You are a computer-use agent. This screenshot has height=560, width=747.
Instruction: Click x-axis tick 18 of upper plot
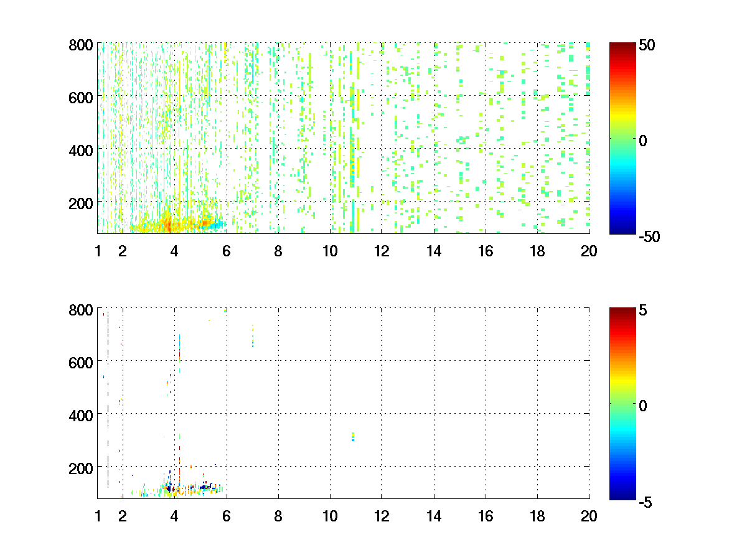coord(537,251)
